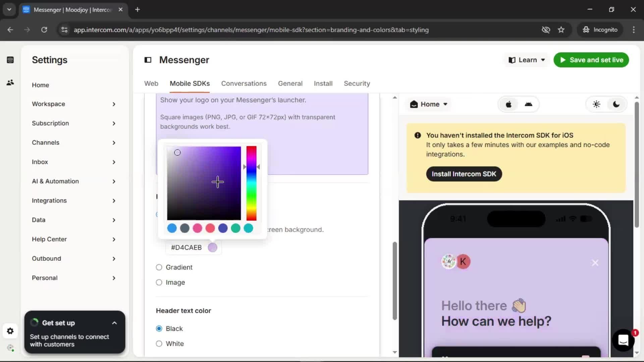This screenshot has height=362, width=644.
Task: Switch to the Web tab
Action: tap(151, 83)
